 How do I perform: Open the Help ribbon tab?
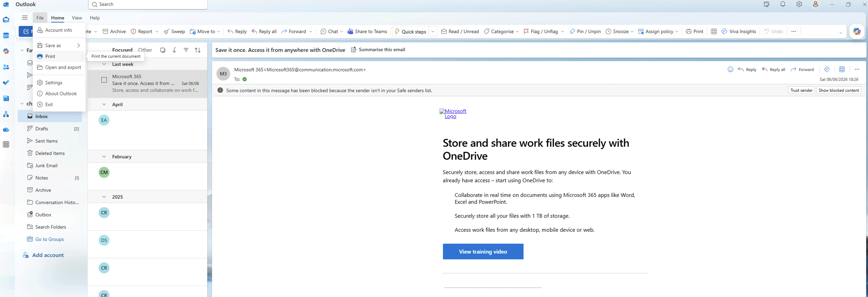pyautogui.click(x=95, y=18)
